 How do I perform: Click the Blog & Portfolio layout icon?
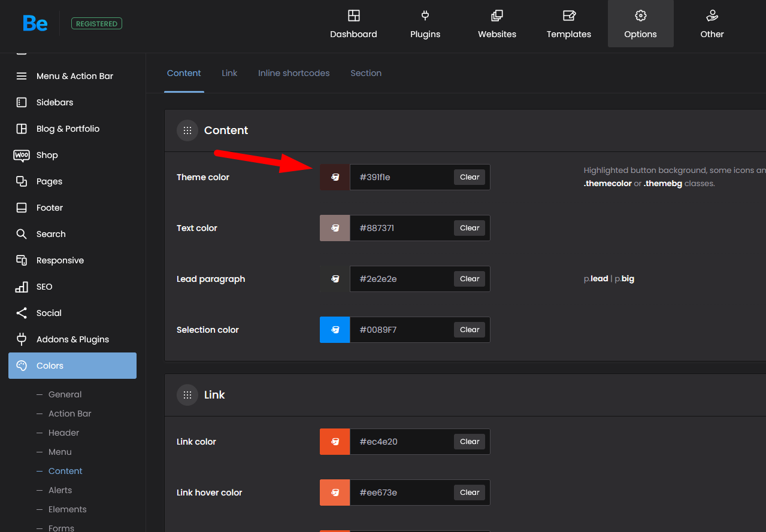point(22,129)
